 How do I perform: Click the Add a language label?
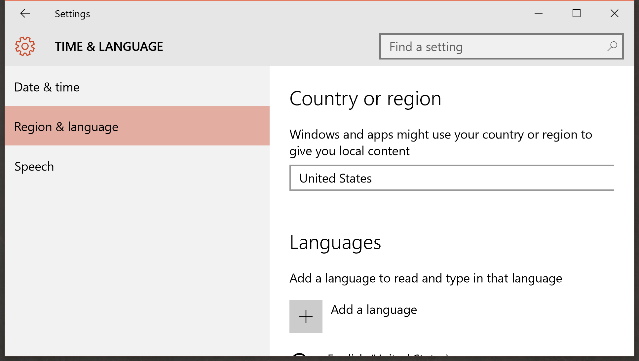(x=374, y=310)
